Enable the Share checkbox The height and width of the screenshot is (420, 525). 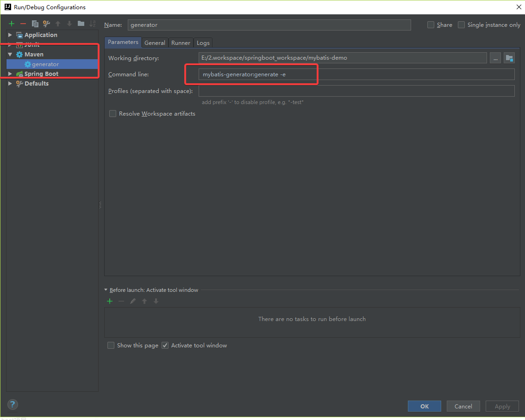tap(431, 25)
